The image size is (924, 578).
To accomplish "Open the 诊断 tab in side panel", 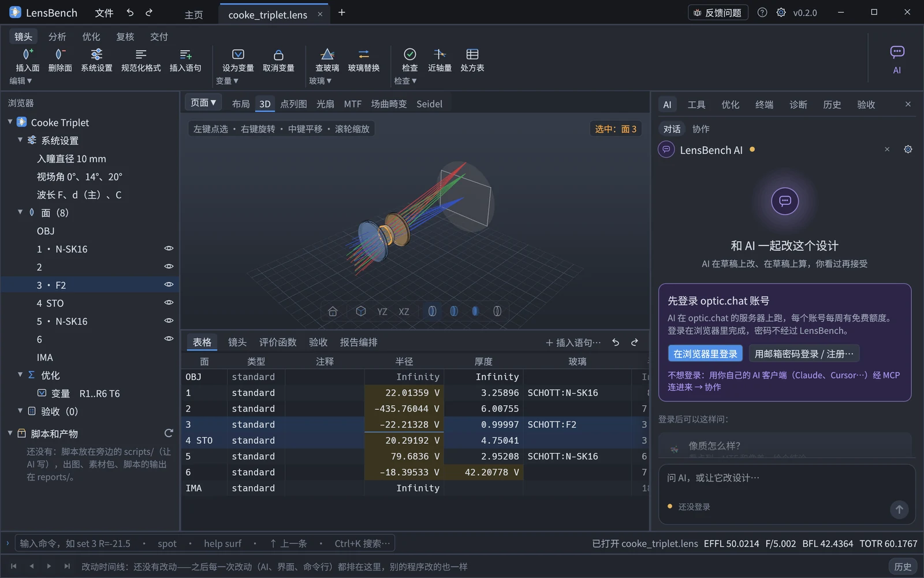I will pos(798,105).
